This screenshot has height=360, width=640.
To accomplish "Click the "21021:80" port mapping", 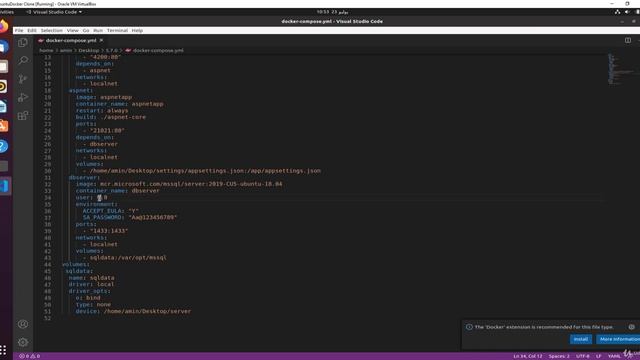I will (107, 131).
